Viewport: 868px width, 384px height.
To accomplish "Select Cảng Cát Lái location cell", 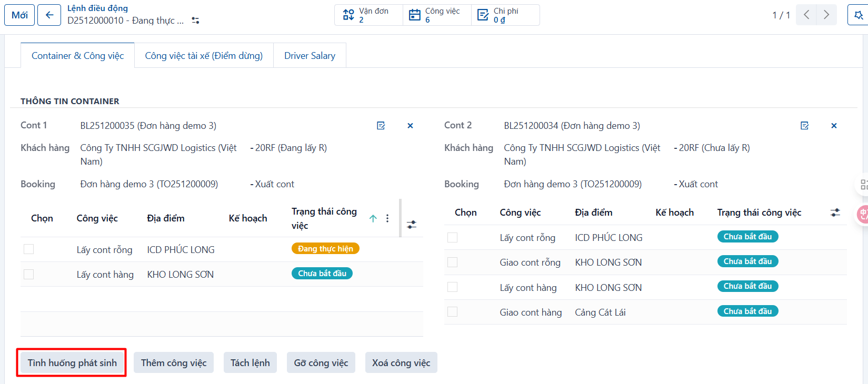I will click(600, 312).
